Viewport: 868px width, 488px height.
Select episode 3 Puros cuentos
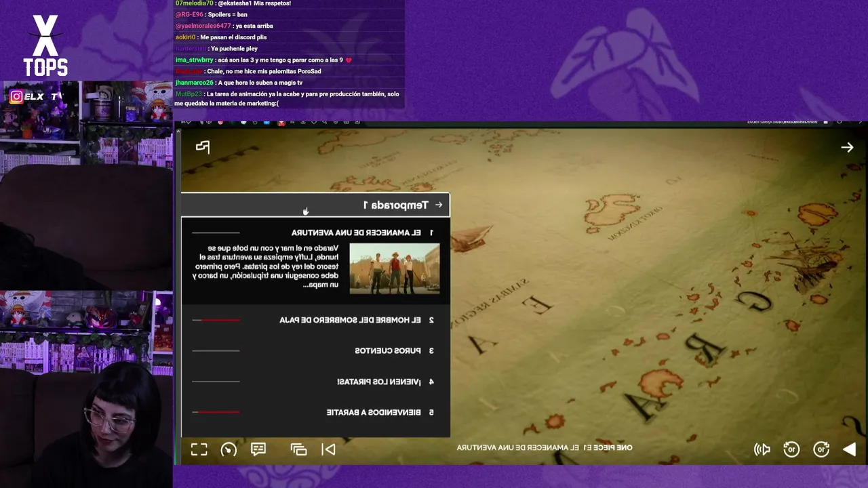pyautogui.click(x=315, y=350)
